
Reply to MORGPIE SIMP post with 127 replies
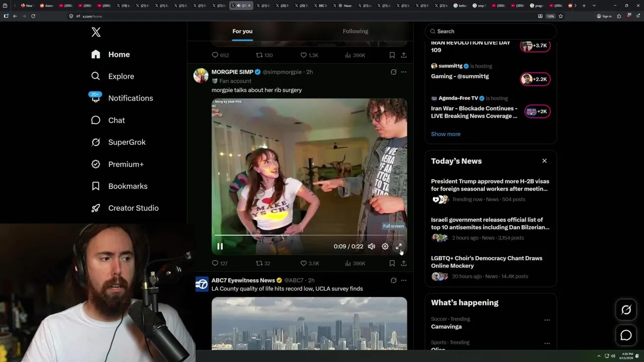click(x=219, y=263)
